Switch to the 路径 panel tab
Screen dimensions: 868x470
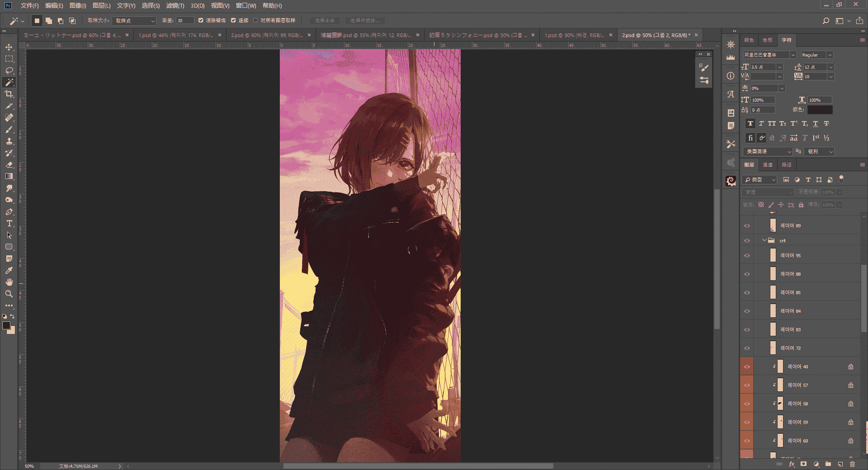click(x=787, y=165)
